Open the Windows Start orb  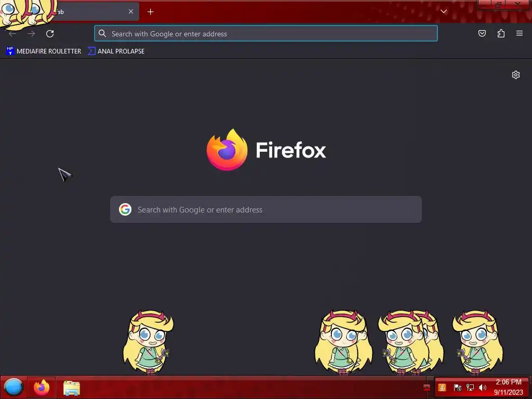coord(14,387)
